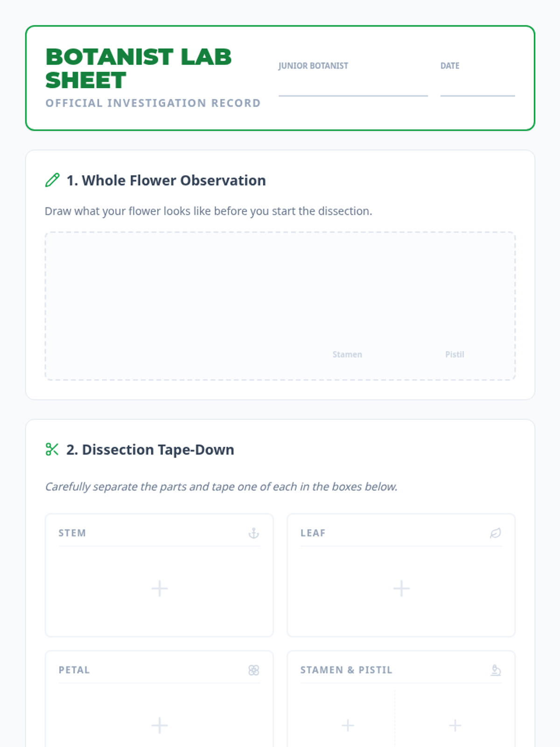Click the anchor icon in the Stem box
The image size is (560, 747).
click(x=253, y=533)
